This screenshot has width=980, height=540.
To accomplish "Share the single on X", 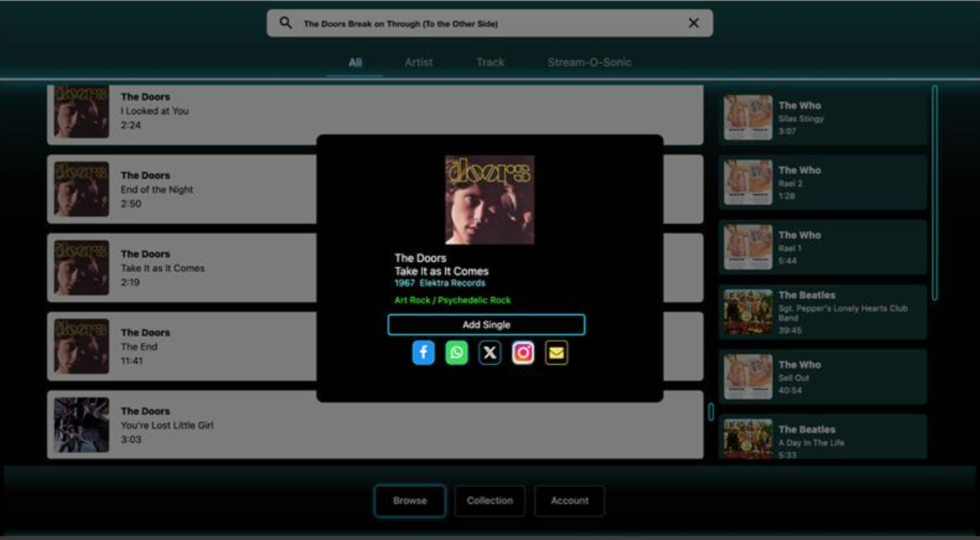I will point(490,353).
